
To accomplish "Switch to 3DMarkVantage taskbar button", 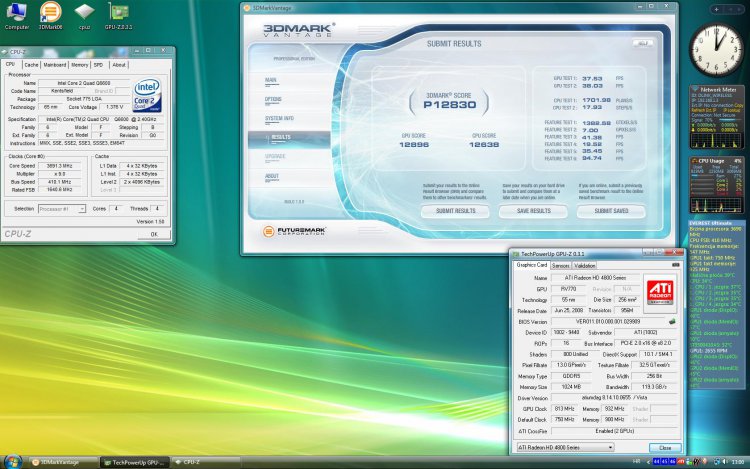I will tap(63, 462).
